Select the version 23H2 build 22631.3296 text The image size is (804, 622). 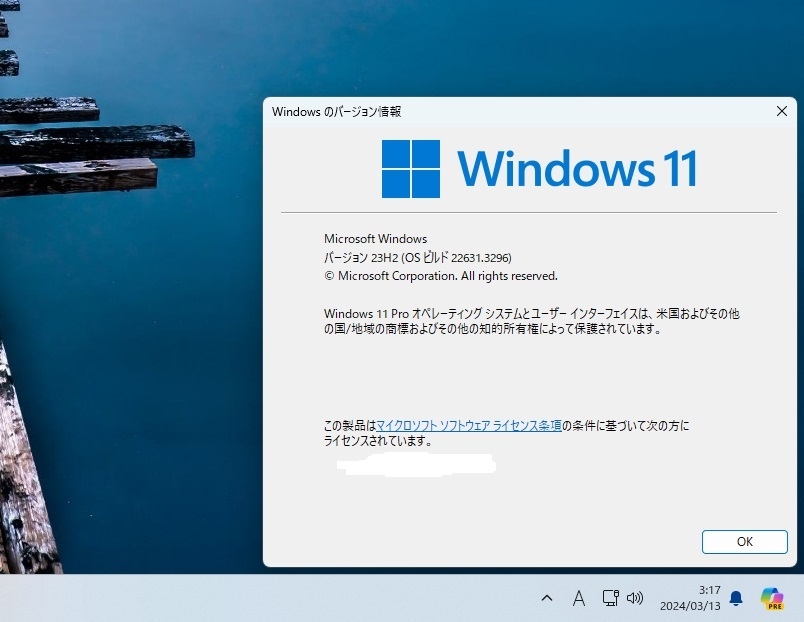pyautogui.click(x=418, y=257)
